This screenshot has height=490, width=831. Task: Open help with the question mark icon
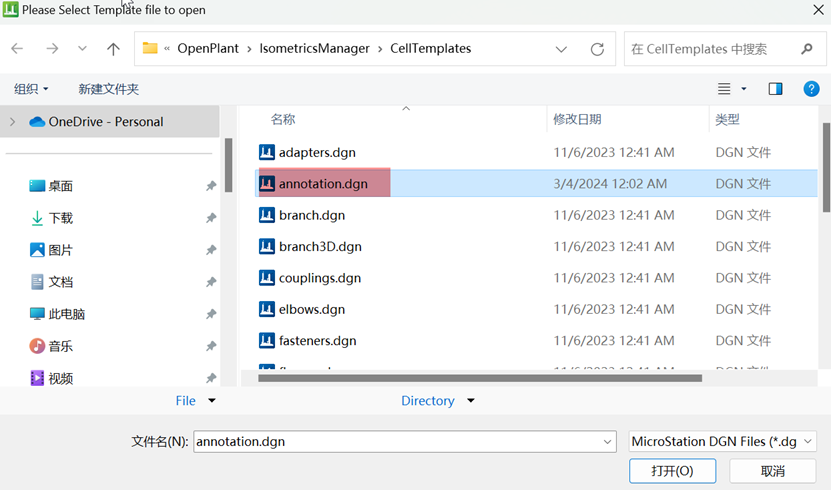pos(811,89)
